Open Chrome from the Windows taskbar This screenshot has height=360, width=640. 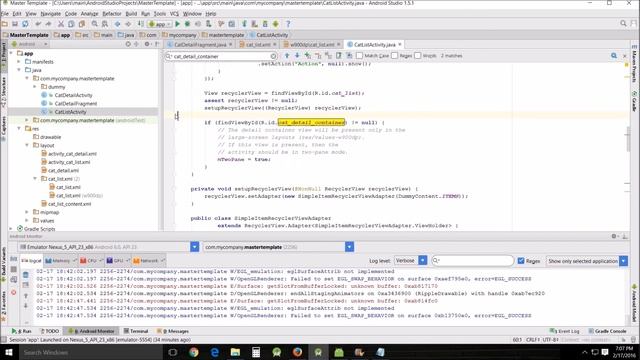tap(193, 352)
